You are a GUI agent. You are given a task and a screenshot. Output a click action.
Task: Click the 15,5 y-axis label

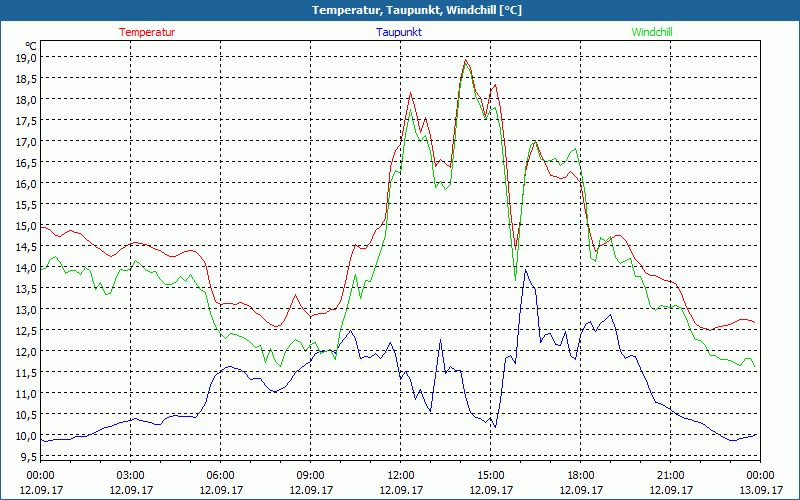pyautogui.click(x=26, y=205)
